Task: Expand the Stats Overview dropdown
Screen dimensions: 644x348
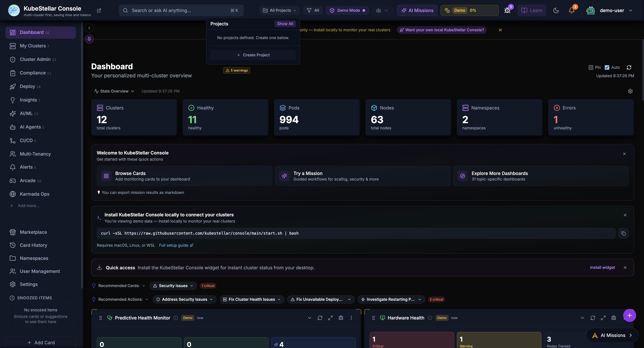Action: [114, 91]
